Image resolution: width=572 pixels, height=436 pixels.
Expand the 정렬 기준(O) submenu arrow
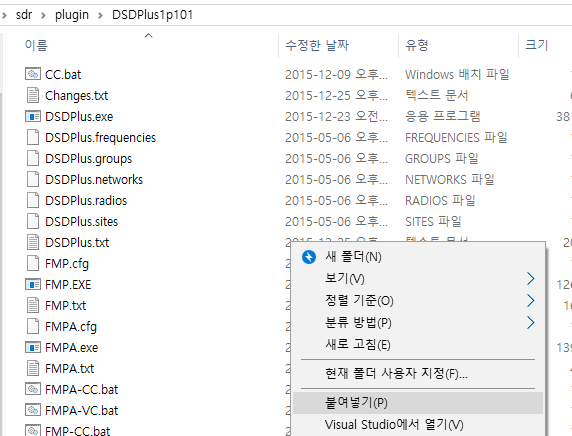click(530, 301)
